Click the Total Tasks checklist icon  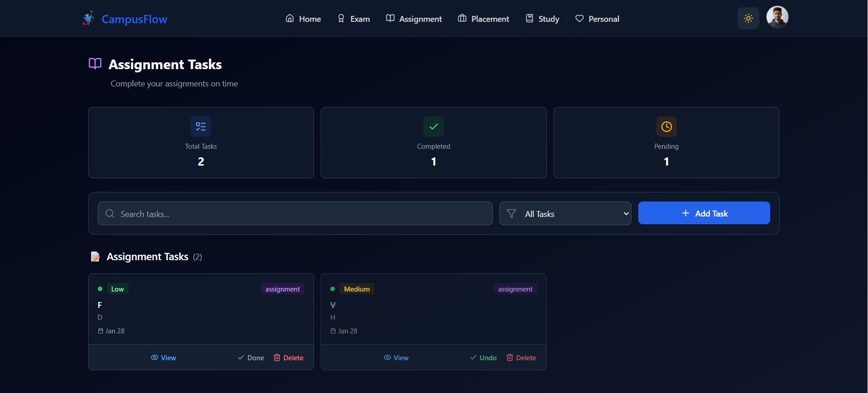tap(201, 126)
